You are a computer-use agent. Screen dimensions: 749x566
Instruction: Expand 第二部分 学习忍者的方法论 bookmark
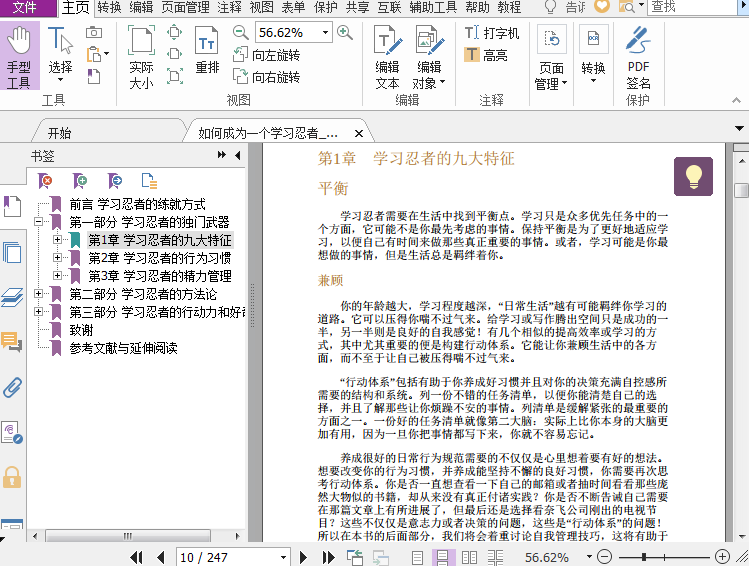tap(39, 294)
